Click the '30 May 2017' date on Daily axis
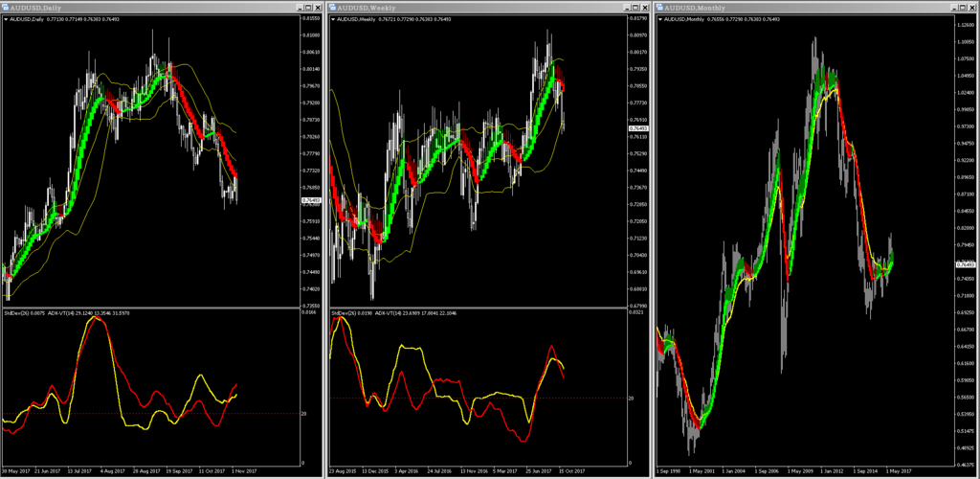The width and height of the screenshot is (980, 479). [x=15, y=471]
